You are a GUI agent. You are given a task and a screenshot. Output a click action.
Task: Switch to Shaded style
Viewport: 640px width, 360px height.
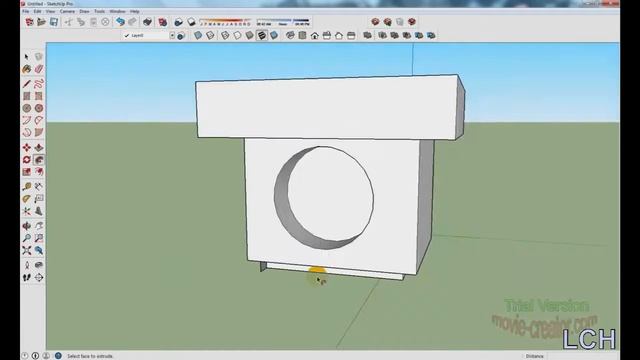pos(250,36)
